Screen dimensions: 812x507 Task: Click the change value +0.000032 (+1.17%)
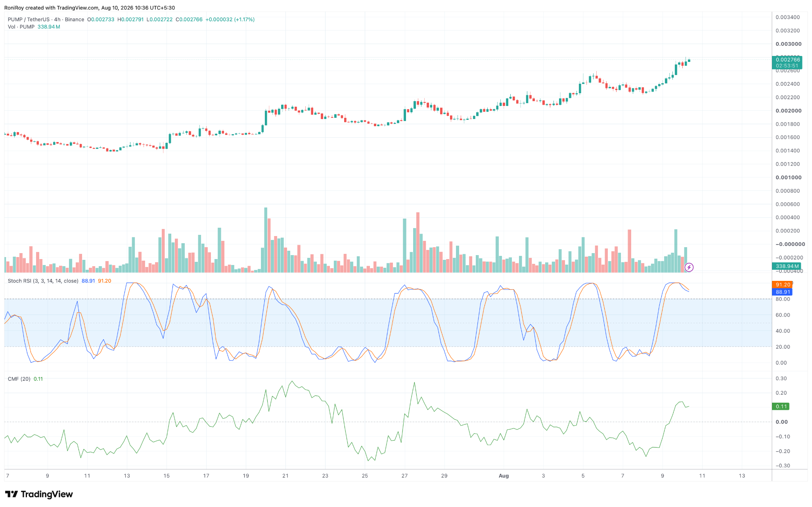pyautogui.click(x=230, y=19)
